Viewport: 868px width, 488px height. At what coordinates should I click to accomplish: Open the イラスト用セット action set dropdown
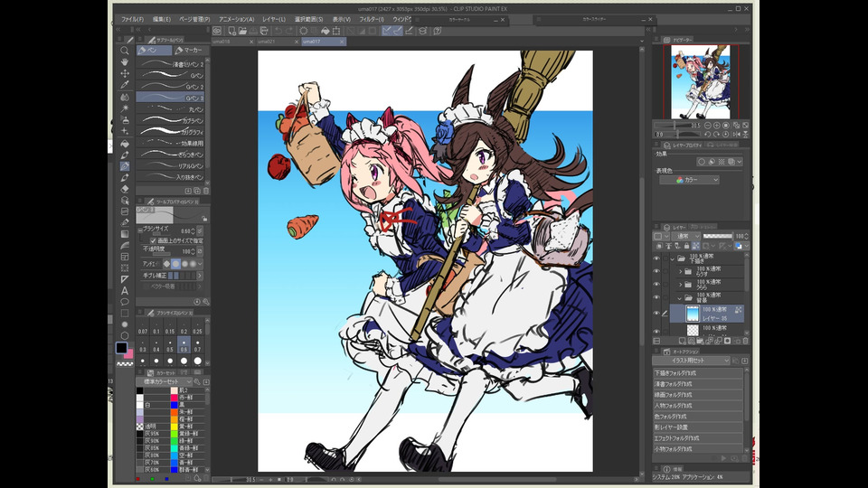coord(692,361)
